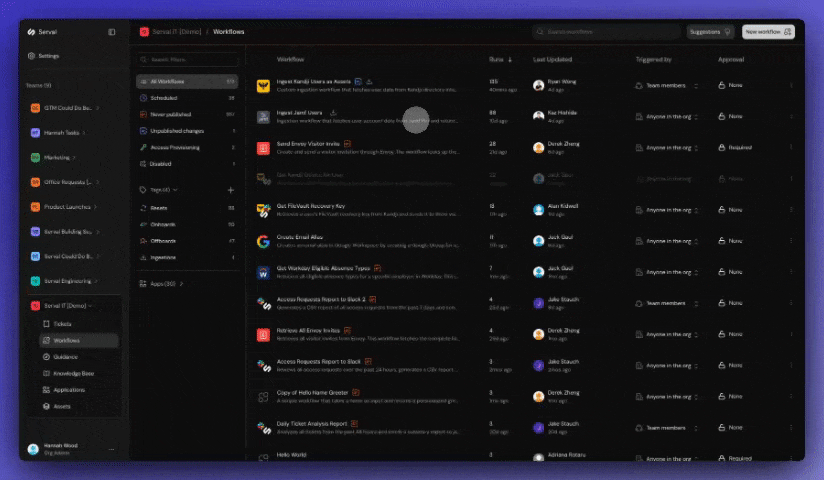Click the Search workflows field
The image size is (824, 480).
point(606,32)
